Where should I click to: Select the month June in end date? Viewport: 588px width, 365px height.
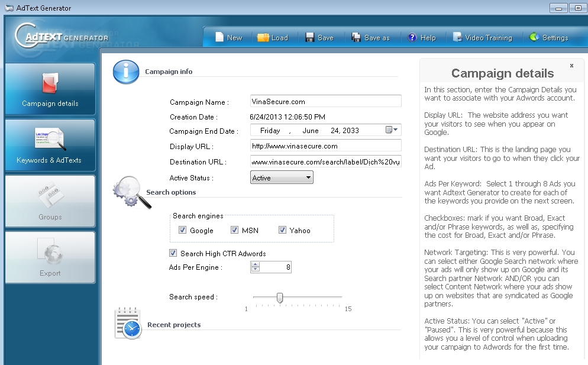coord(311,130)
